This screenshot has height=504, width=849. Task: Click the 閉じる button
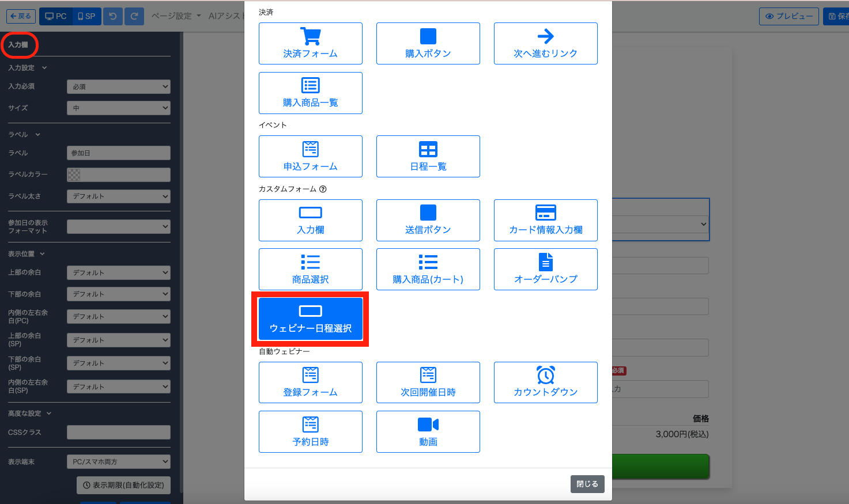587,484
